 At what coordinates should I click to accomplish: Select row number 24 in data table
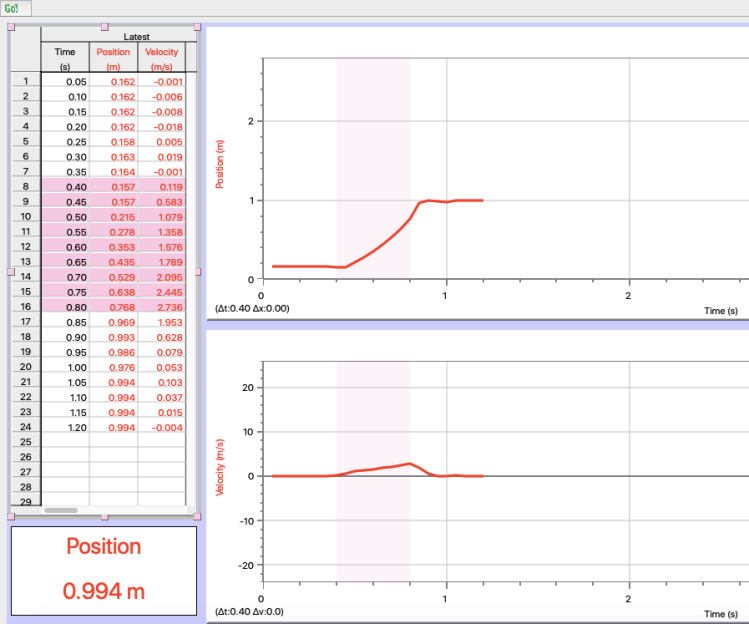tap(25, 427)
